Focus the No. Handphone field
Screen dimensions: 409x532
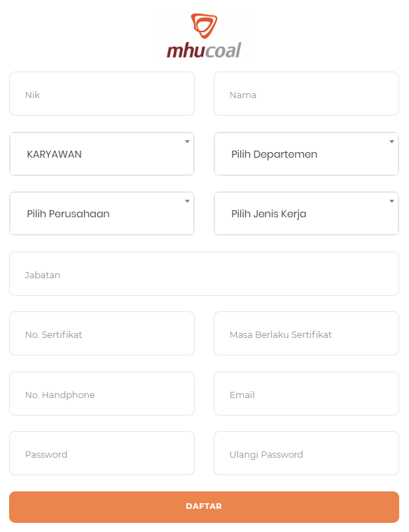(102, 394)
